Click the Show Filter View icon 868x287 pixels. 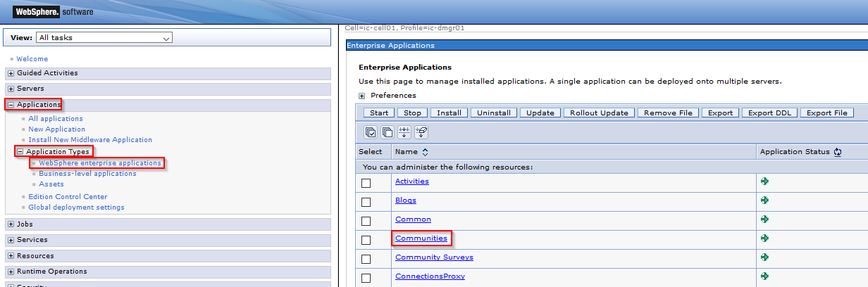click(404, 132)
